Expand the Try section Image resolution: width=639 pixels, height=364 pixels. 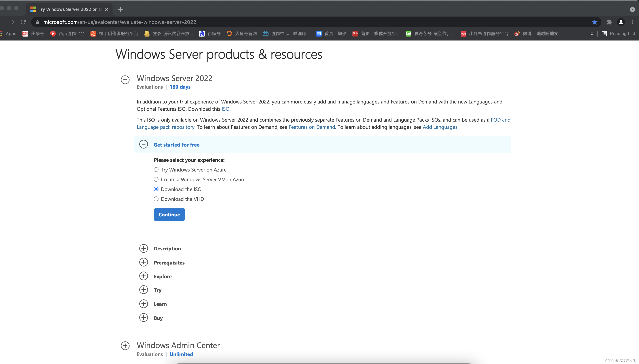[143, 290]
